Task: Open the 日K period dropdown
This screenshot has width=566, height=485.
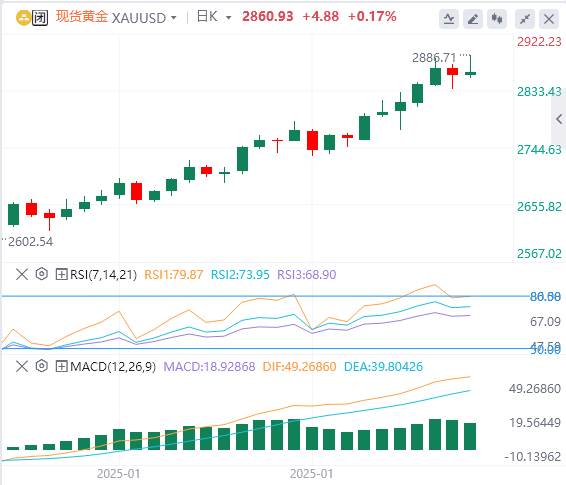Action: (x=214, y=17)
